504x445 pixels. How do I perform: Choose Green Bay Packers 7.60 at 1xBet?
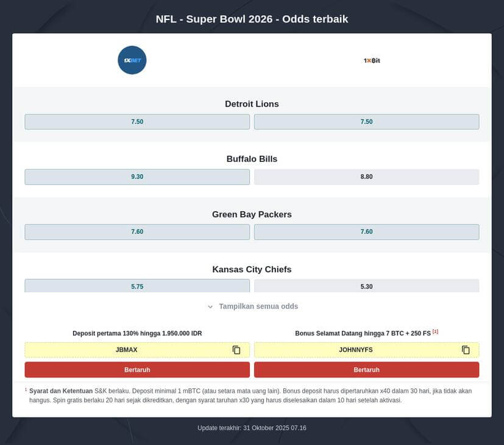coord(137,232)
